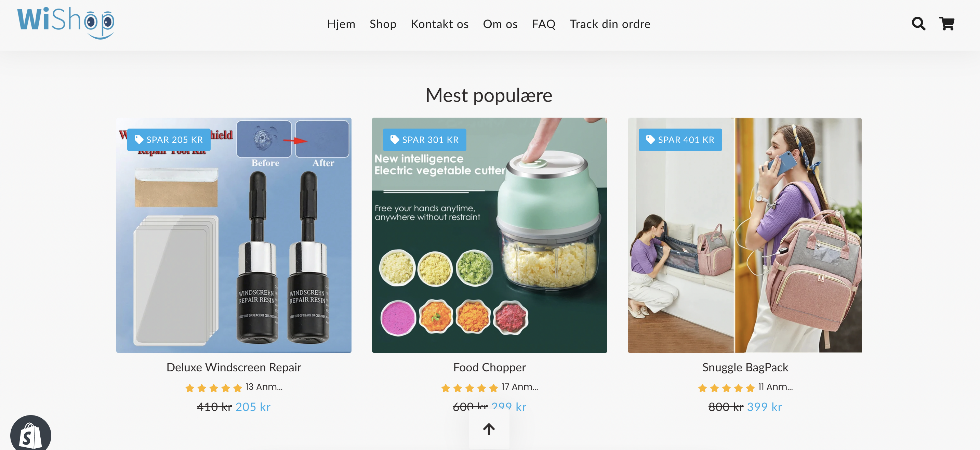Open the Shopify chat badge
Viewport: 980px width, 450px height.
[30, 434]
